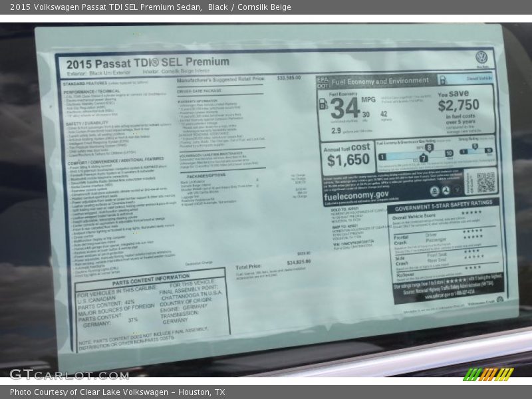Click the fuel pump icon beside 34 MPG
Image resolution: width=532 pixels, height=399 pixels.
[x=323, y=104]
